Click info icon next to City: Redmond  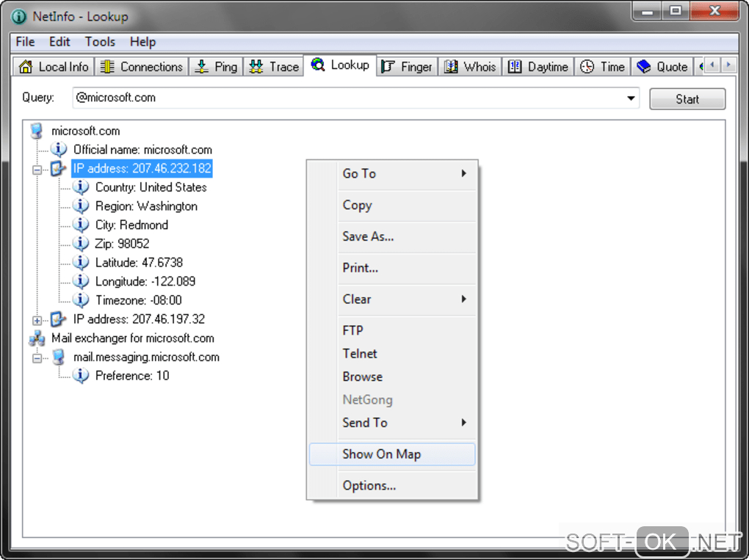(81, 225)
